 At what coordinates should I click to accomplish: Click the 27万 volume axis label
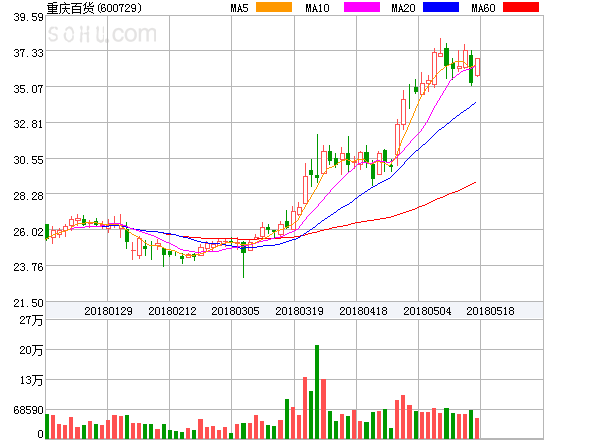(x=31, y=320)
